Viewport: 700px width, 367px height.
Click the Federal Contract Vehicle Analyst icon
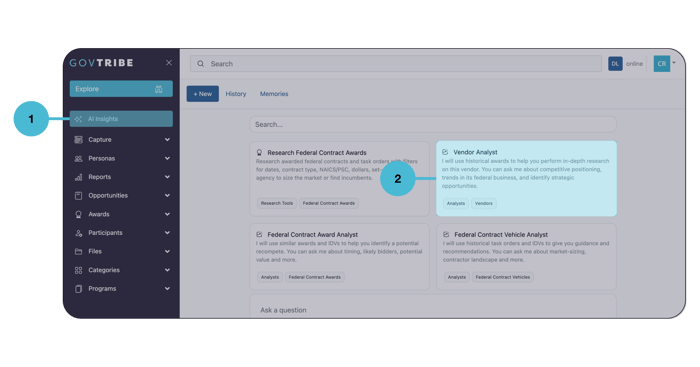446,234
